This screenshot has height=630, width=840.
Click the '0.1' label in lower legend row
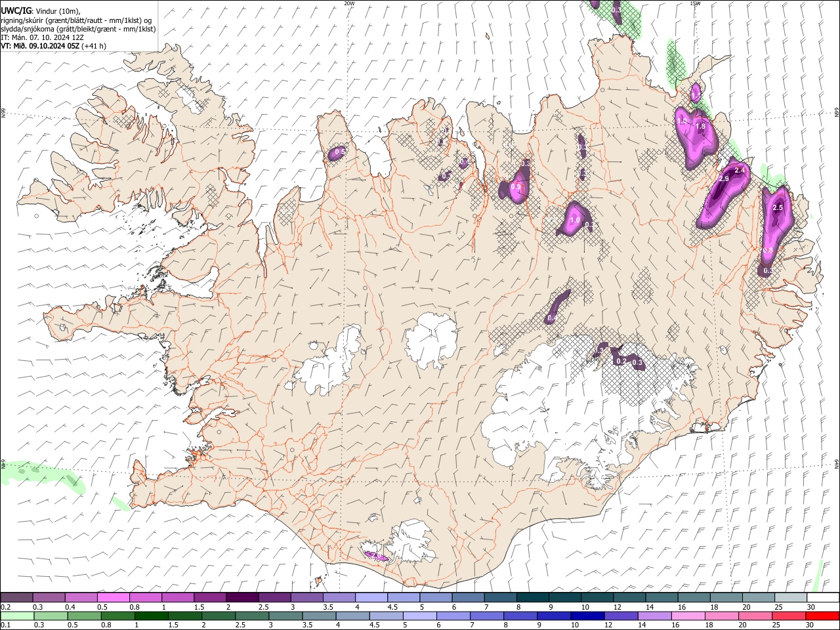pos(6,625)
